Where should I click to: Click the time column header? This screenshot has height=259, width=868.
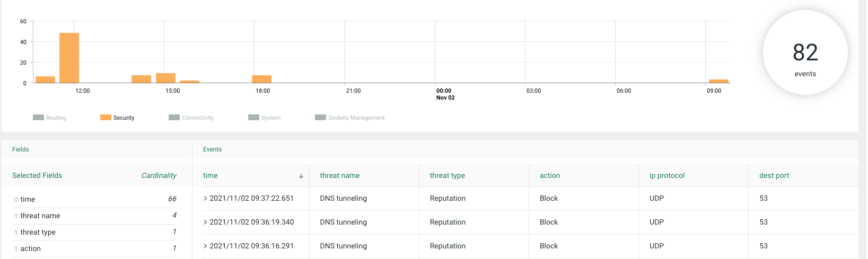211,175
